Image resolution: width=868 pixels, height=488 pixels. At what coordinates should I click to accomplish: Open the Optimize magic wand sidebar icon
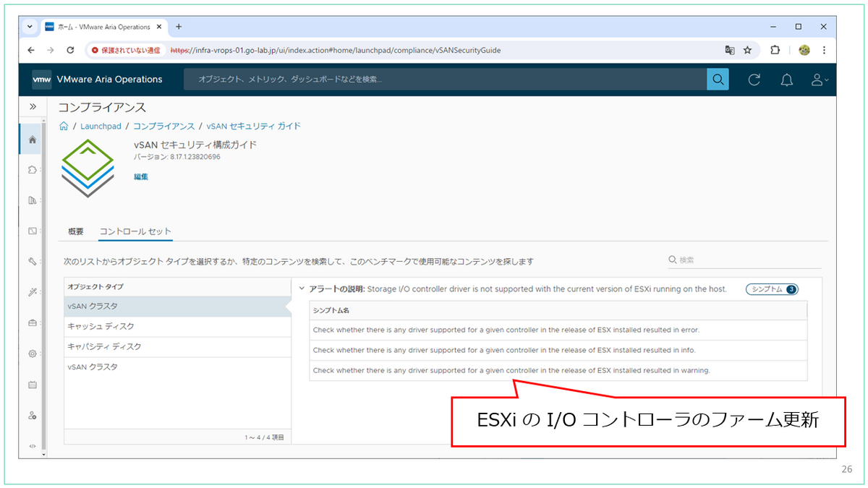[x=33, y=292]
